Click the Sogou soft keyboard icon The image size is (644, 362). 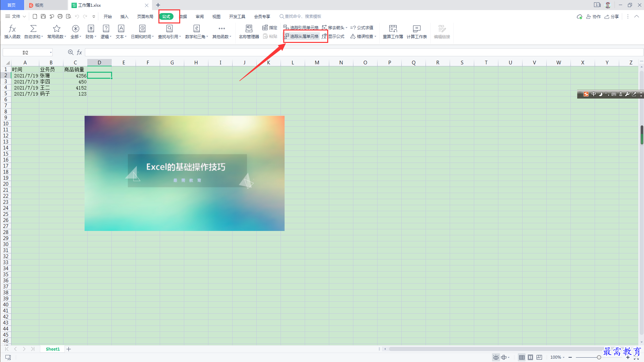[614, 95]
